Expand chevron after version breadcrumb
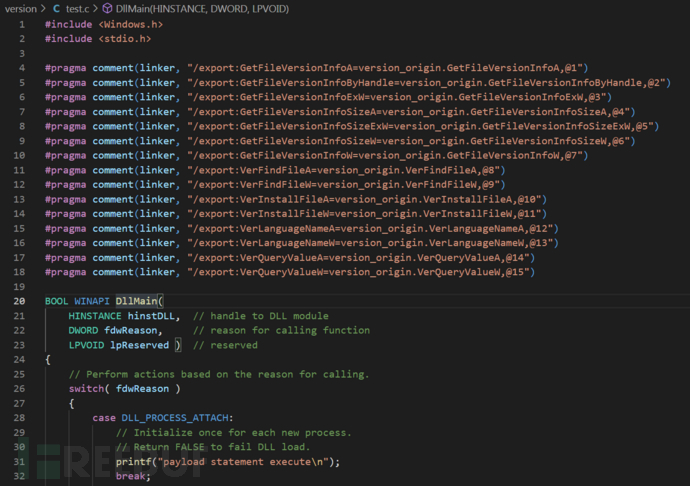The height and width of the screenshot is (486, 690). click(x=42, y=8)
